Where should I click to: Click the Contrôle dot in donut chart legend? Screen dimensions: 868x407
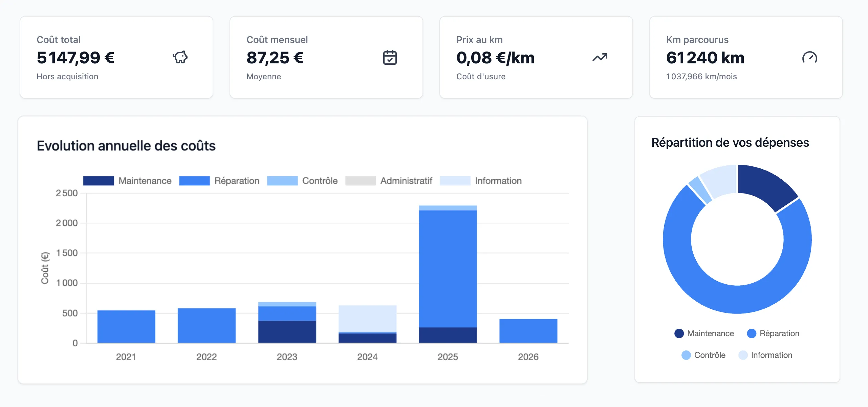tap(686, 355)
